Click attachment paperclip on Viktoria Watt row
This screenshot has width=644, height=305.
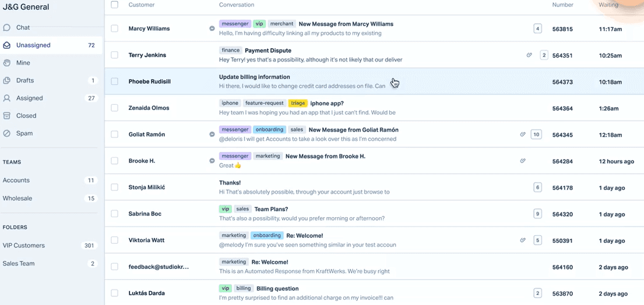[523, 240]
